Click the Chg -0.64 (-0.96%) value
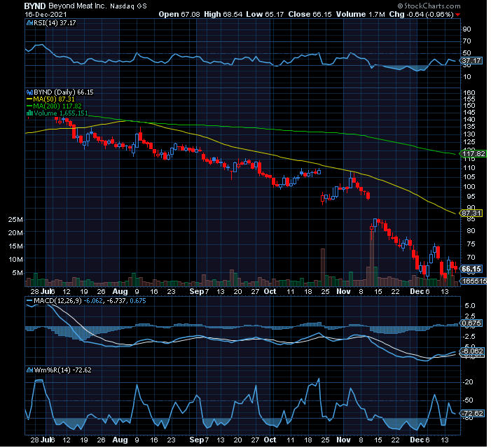 [421, 15]
